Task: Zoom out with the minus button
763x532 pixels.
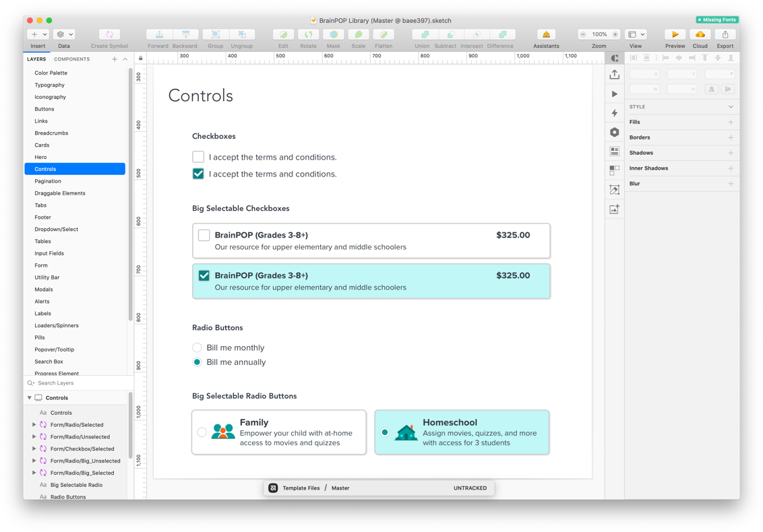Action: pyautogui.click(x=583, y=34)
